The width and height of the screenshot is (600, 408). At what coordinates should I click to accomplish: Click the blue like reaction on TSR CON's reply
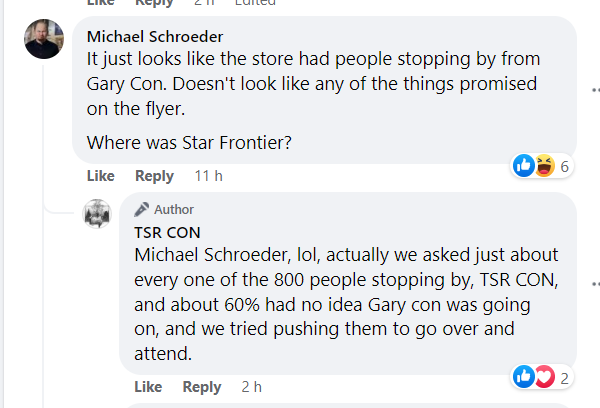pyautogui.click(x=524, y=376)
